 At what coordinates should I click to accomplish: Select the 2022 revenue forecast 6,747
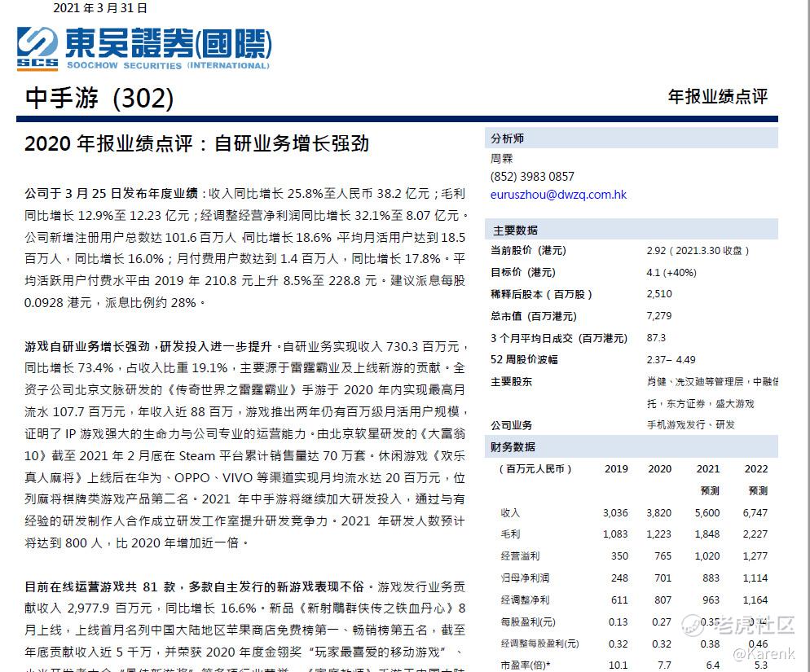point(755,513)
